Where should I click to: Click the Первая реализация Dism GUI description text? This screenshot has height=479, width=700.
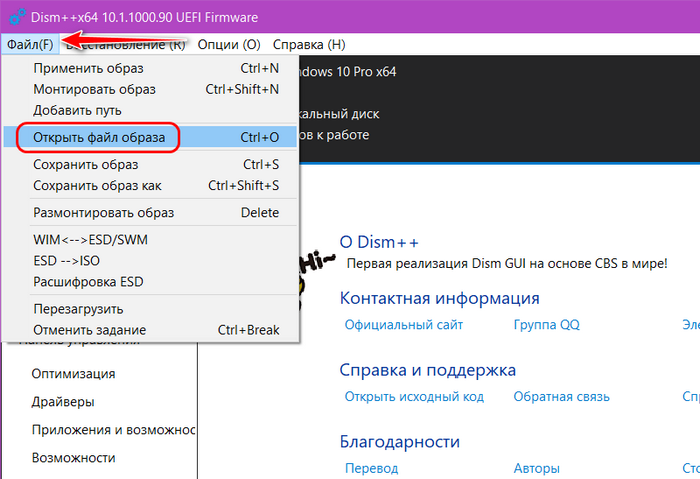[x=507, y=263]
